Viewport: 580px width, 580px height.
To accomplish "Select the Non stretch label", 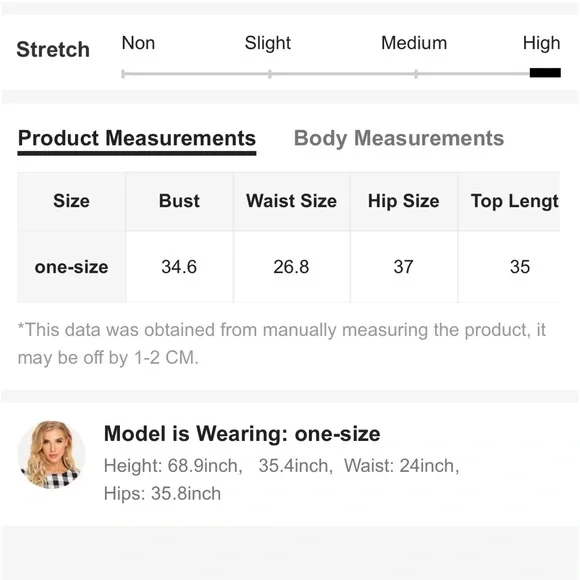I will click(x=138, y=43).
